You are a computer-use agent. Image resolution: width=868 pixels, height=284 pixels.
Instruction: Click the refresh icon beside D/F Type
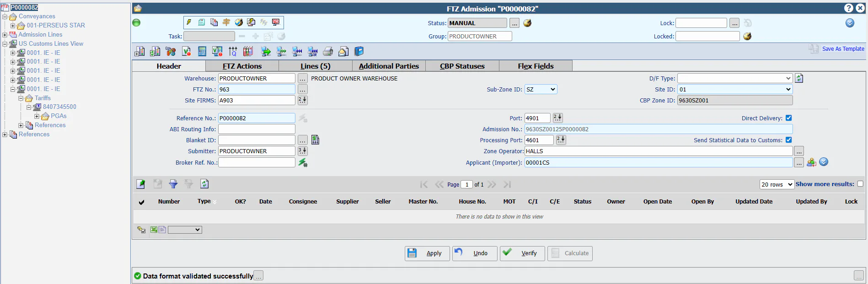799,78
